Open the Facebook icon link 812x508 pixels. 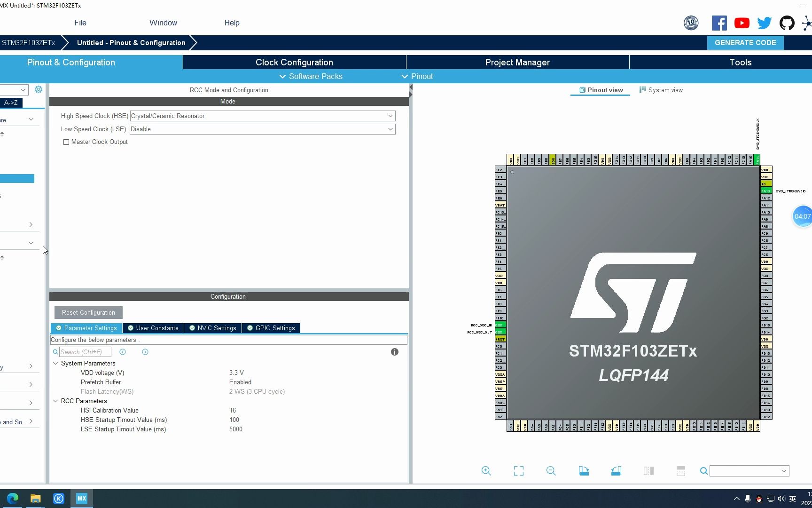(x=719, y=23)
